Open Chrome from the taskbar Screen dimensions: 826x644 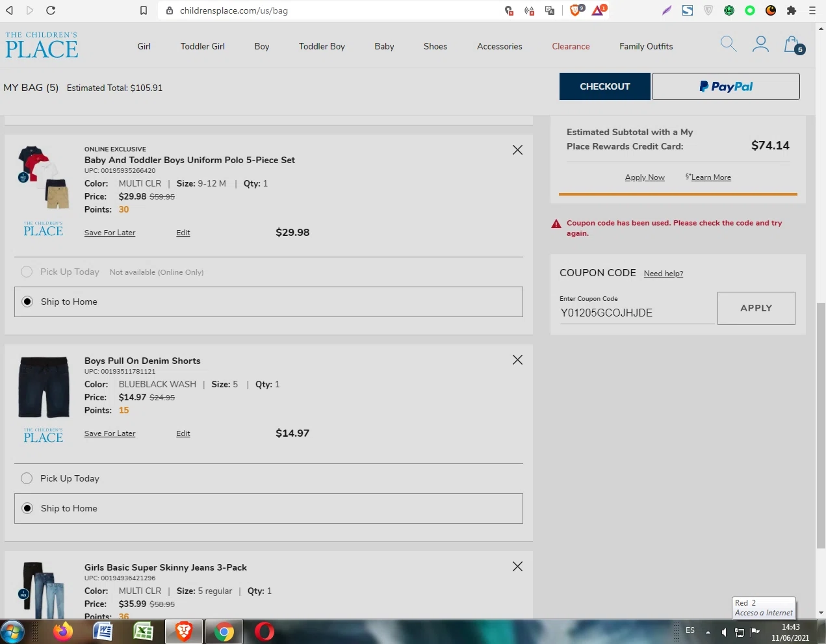pyautogui.click(x=224, y=631)
